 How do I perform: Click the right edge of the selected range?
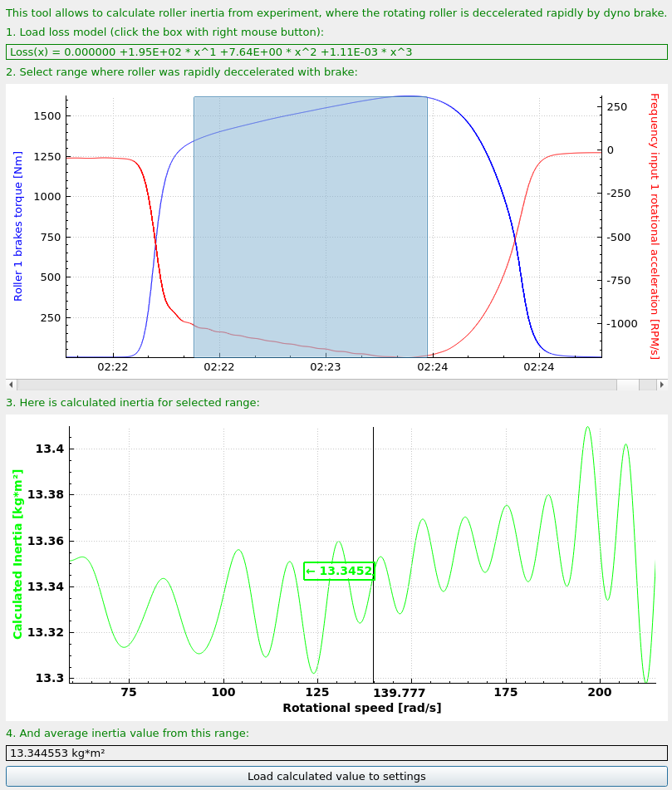(x=427, y=227)
